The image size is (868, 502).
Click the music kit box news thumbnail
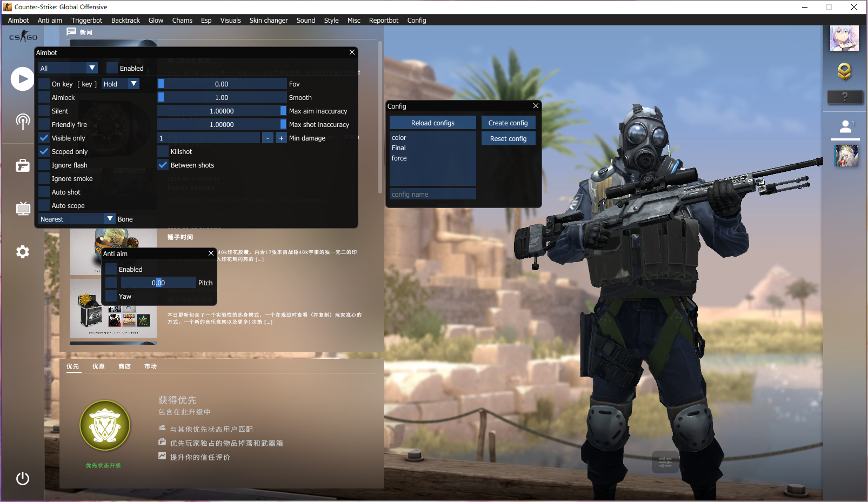113,308
